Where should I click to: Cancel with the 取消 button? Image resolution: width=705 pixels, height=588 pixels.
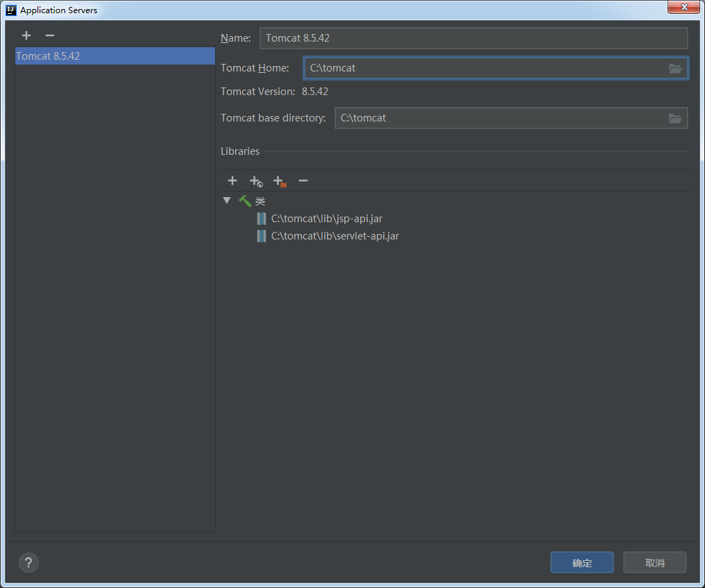pos(654,562)
